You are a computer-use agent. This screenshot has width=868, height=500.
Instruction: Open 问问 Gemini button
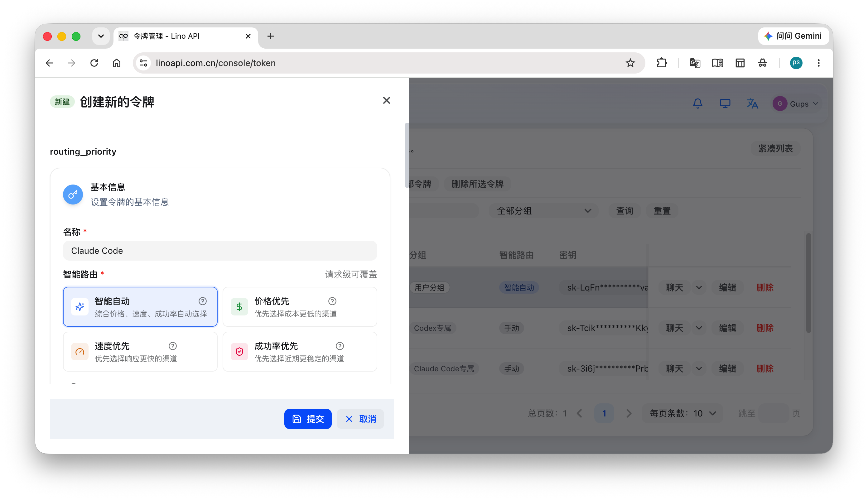(x=793, y=36)
